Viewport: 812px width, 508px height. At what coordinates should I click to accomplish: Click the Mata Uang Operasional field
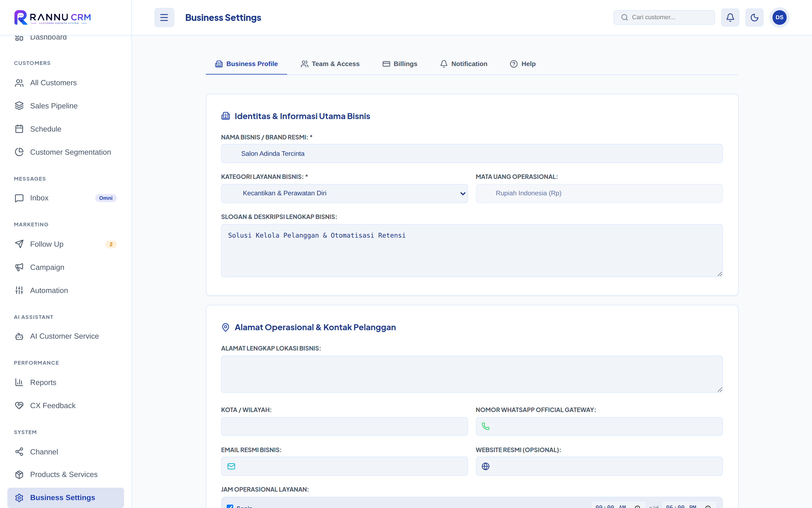(x=599, y=194)
